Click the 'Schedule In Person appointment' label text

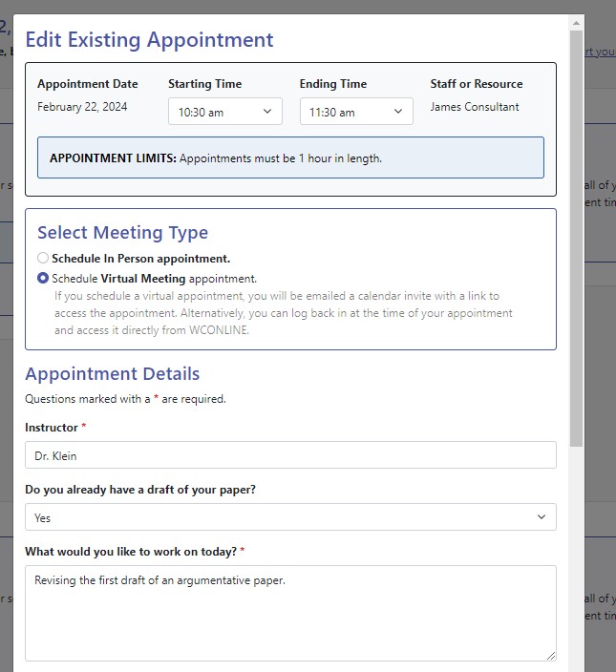(140, 259)
